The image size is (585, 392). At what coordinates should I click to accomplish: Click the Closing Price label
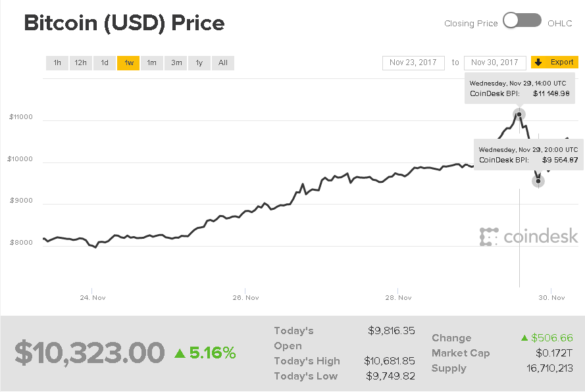coord(471,23)
